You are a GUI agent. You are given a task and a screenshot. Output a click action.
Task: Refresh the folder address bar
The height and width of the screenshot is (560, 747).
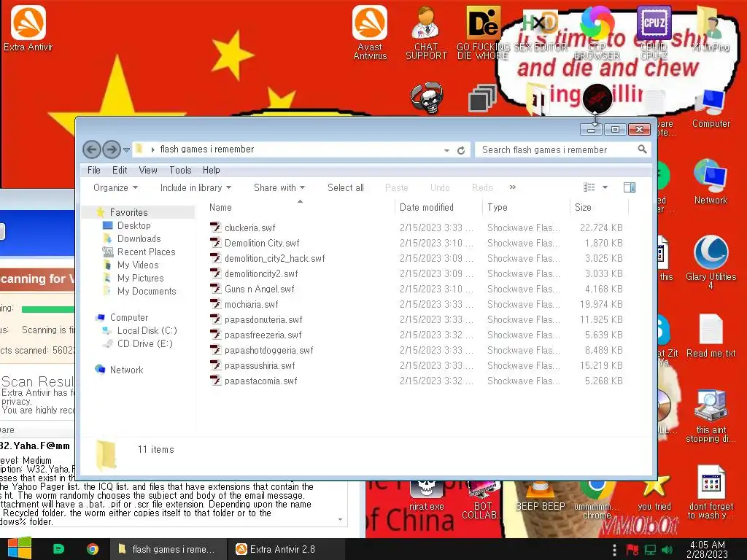(461, 150)
